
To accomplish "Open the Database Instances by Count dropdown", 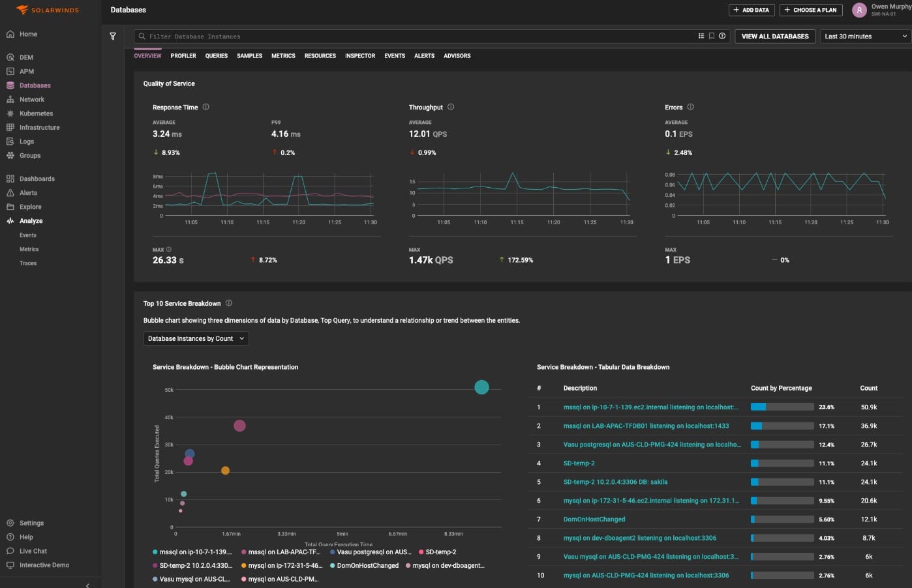I will (195, 338).
